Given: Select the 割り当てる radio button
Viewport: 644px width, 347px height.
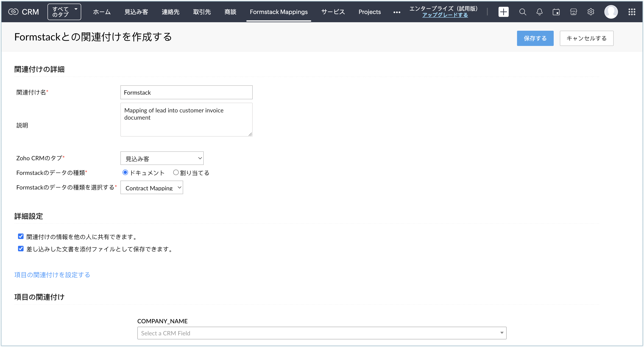Looking at the screenshot, I should coord(176,173).
